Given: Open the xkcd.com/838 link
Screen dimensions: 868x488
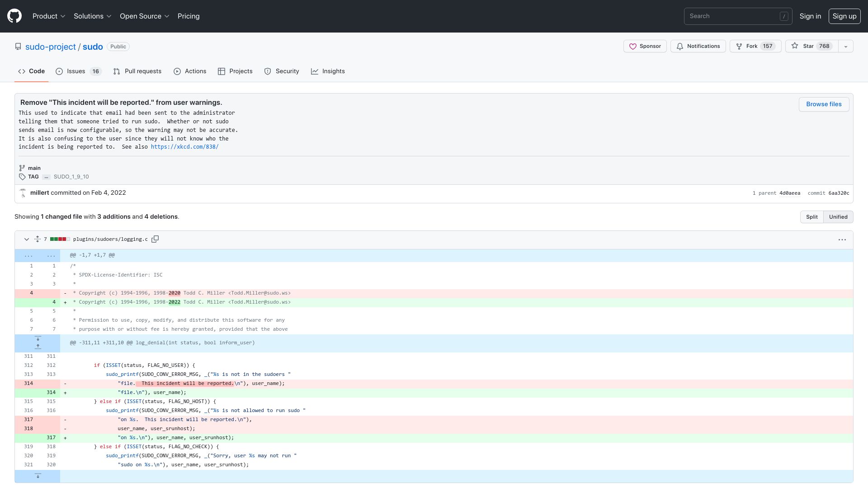Looking at the screenshot, I should click(184, 147).
